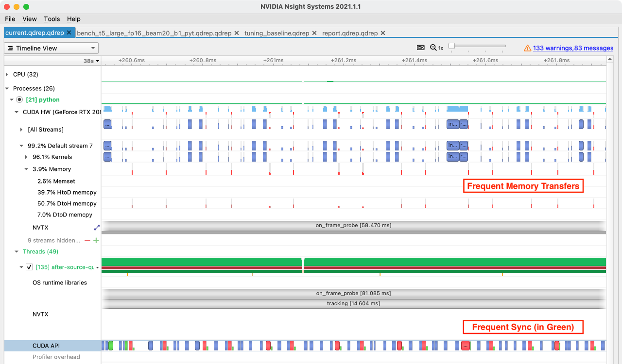Click the keyboard shortcuts icon
The height and width of the screenshot is (364, 622).
click(x=421, y=48)
